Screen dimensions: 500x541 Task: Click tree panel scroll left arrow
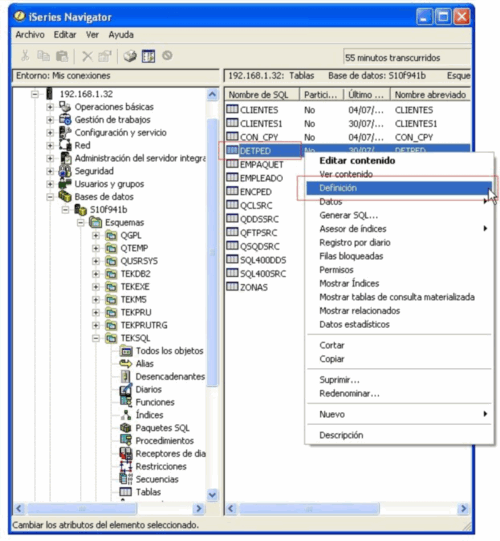[20, 508]
